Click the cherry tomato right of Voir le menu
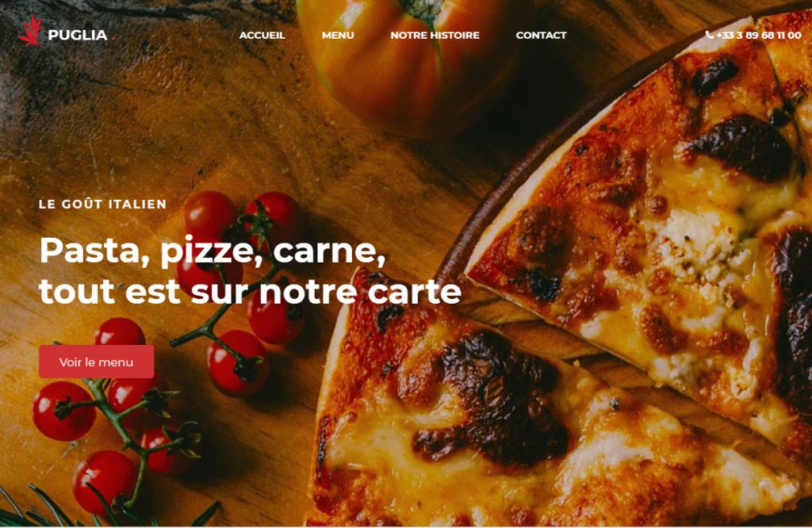Screen dimensions: 812x528 pyautogui.click(x=238, y=362)
